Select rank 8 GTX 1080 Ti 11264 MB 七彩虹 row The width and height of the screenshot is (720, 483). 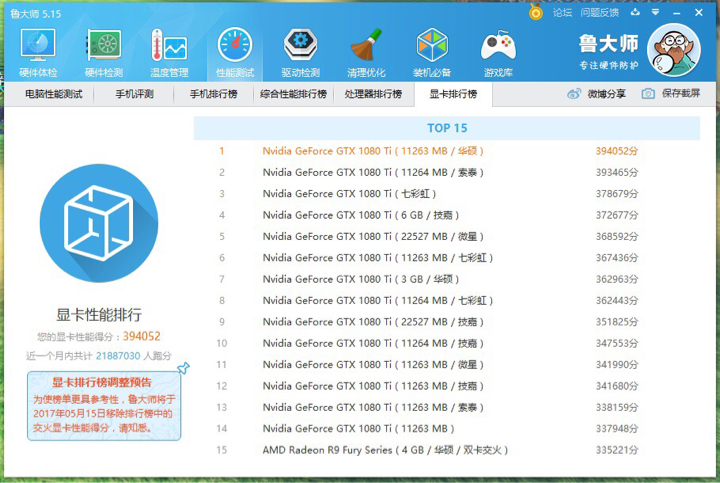tap(447, 301)
